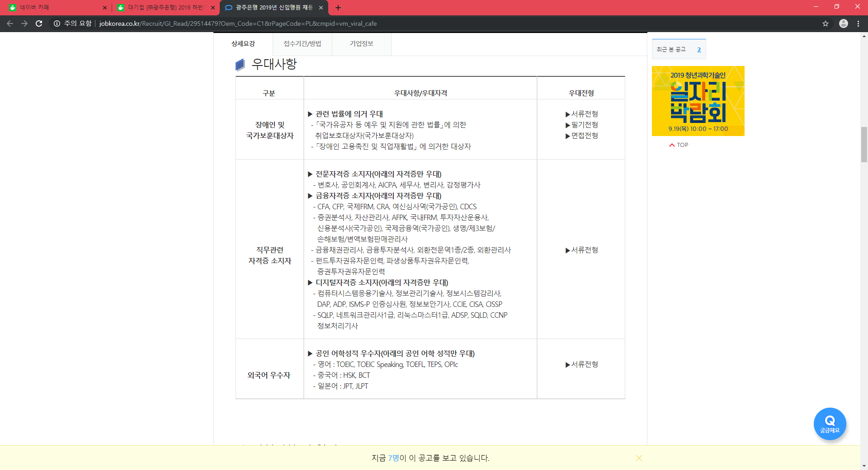Click '장애인 및 국가보훈대상자' cell
Screen dimensions: 868x470
pos(270,130)
